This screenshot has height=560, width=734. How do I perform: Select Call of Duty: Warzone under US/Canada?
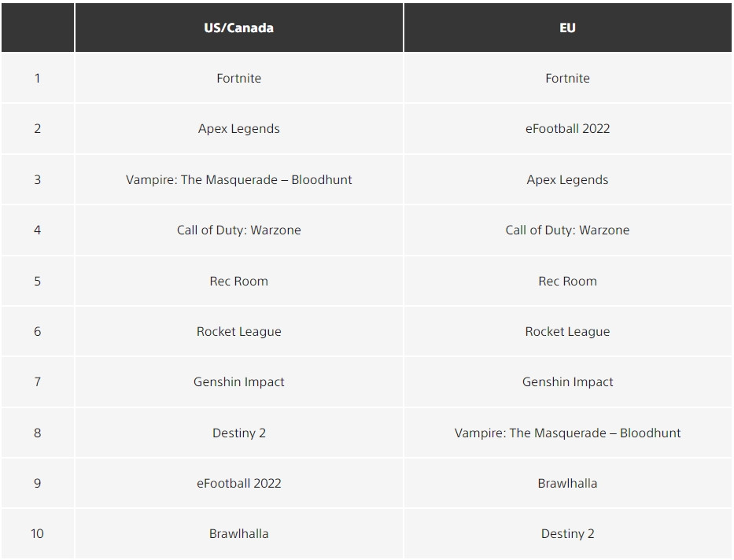click(x=238, y=230)
